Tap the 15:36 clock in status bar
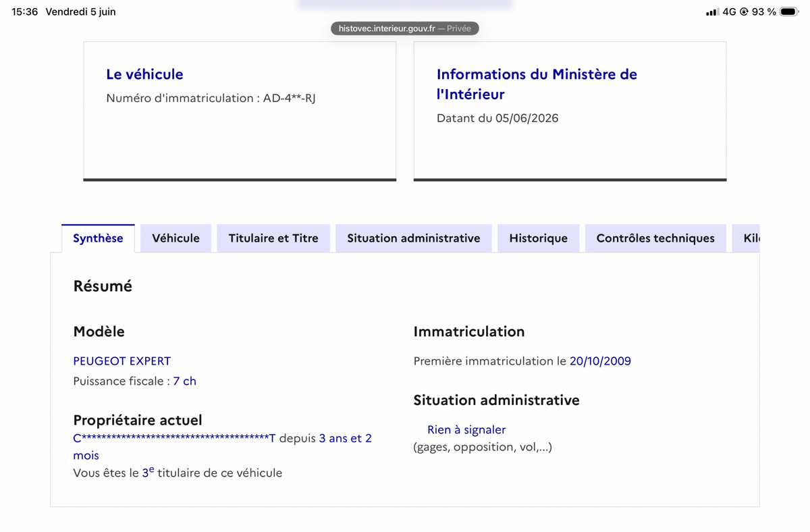This screenshot has width=810, height=532. (25, 12)
